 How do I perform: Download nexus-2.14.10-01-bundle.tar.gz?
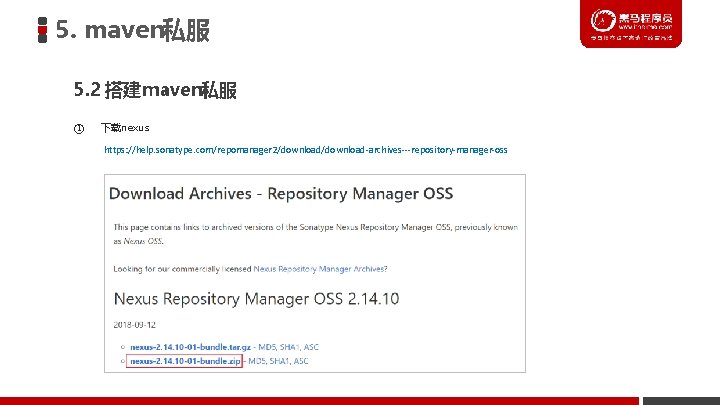coord(191,347)
